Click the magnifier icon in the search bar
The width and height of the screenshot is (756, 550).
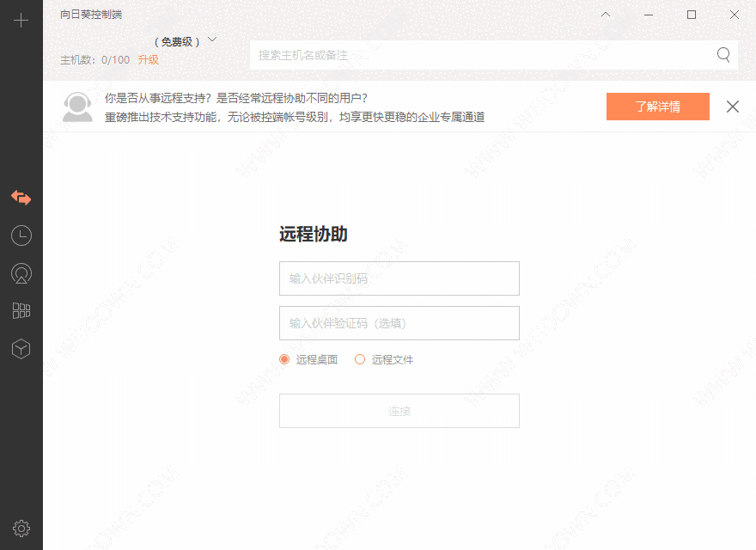pos(722,54)
